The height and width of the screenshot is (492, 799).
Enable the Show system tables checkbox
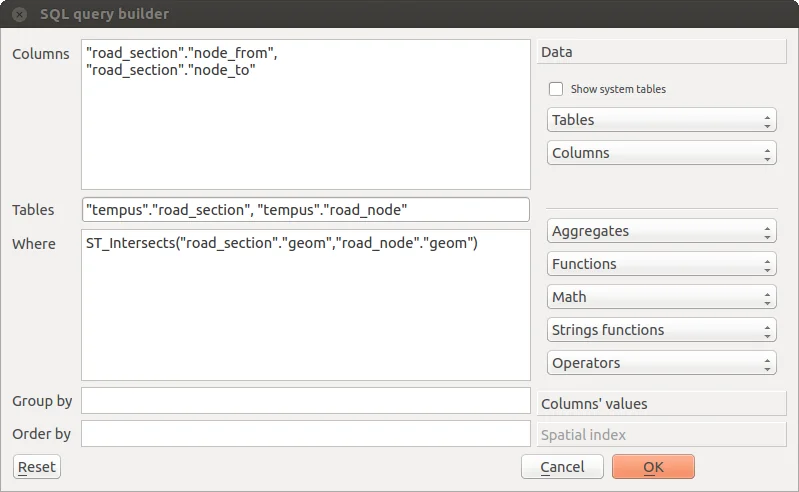556,89
